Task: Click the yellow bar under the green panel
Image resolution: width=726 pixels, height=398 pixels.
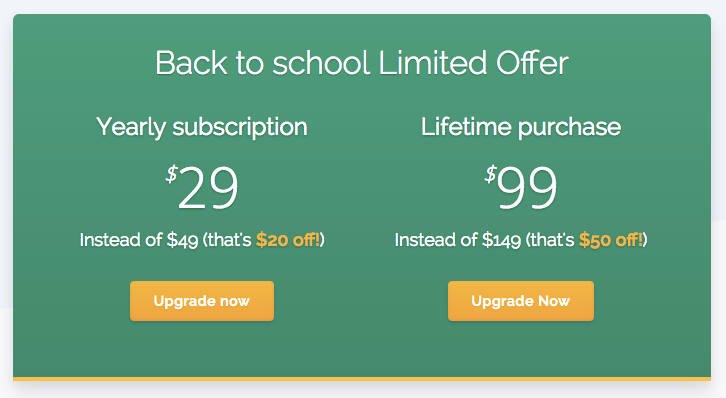Action: [x=362, y=379]
